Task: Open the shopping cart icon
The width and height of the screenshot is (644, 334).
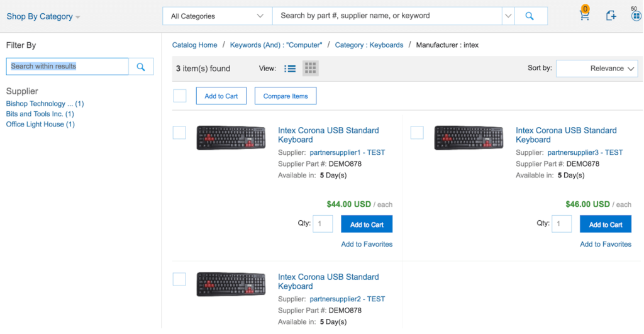Action: click(x=584, y=15)
